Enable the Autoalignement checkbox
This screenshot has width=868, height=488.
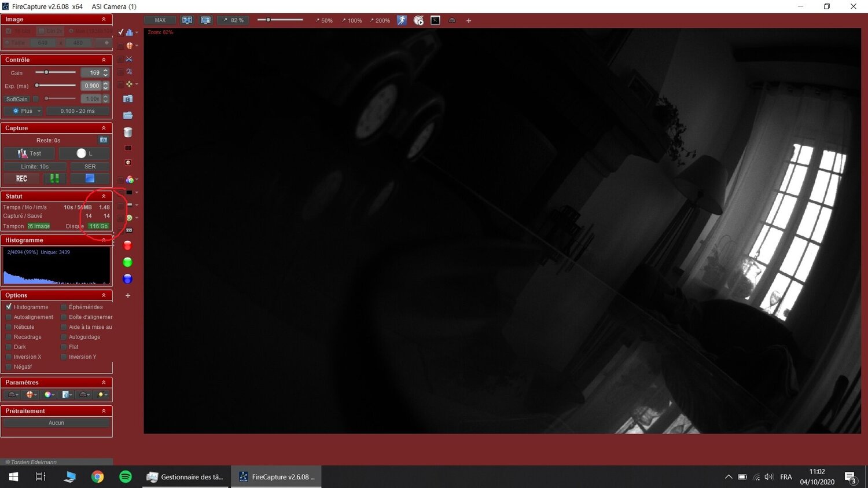(9, 317)
